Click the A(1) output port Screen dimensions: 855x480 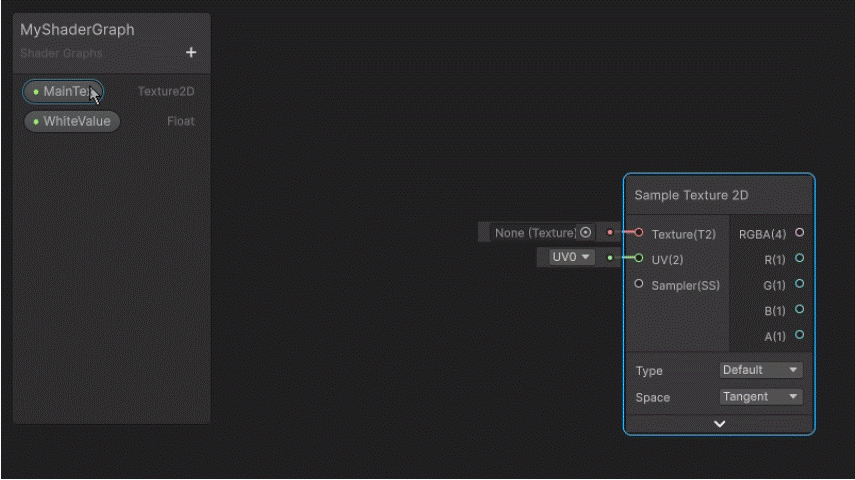(799, 335)
